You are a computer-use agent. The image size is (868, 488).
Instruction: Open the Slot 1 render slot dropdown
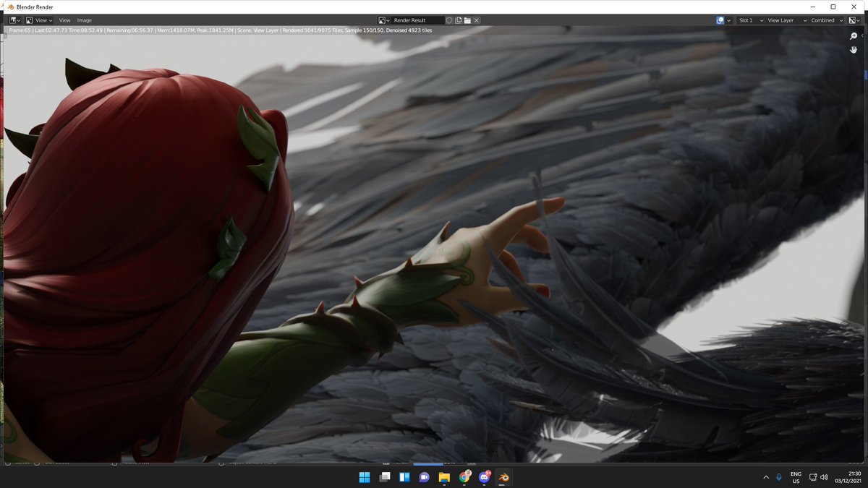pos(749,20)
